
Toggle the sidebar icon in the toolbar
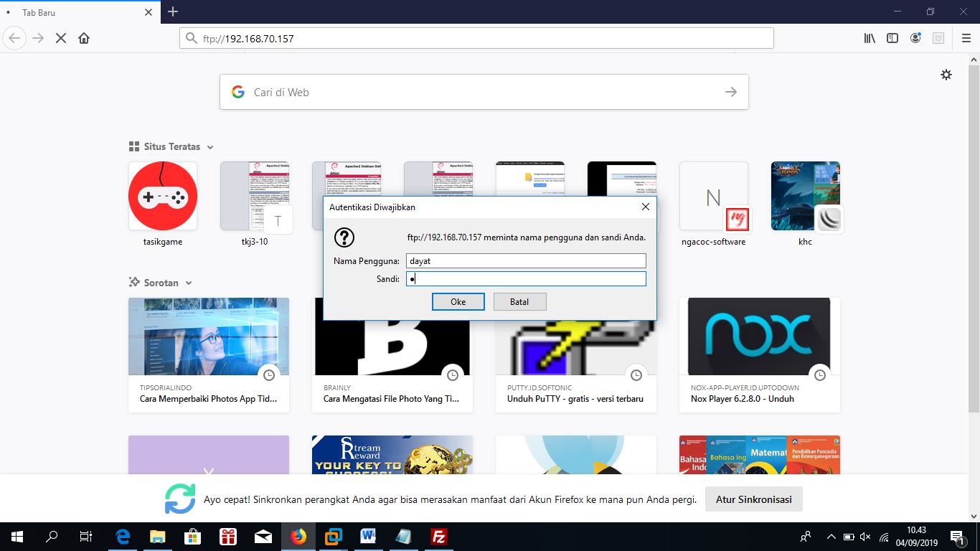click(892, 38)
